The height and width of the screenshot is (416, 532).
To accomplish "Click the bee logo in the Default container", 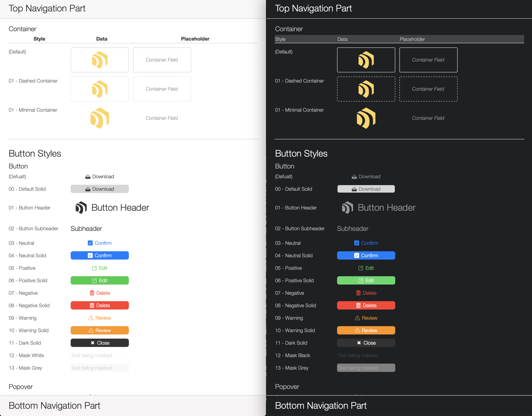I will [x=100, y=60].
